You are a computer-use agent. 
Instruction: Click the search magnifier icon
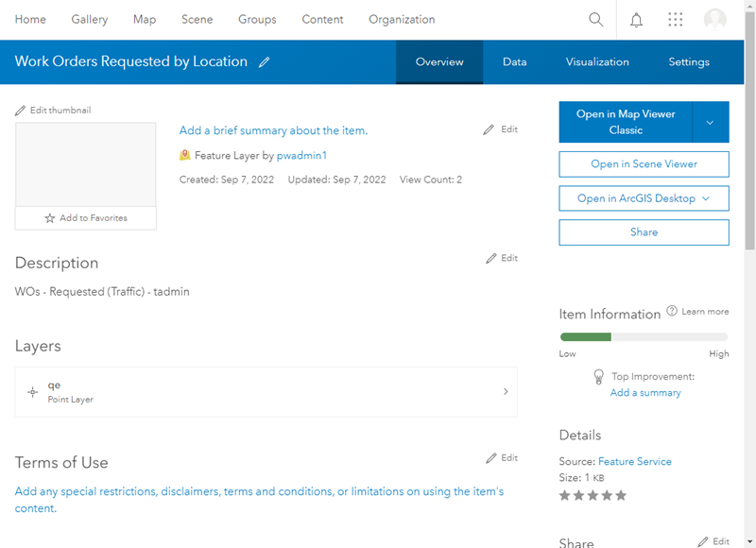595,20
